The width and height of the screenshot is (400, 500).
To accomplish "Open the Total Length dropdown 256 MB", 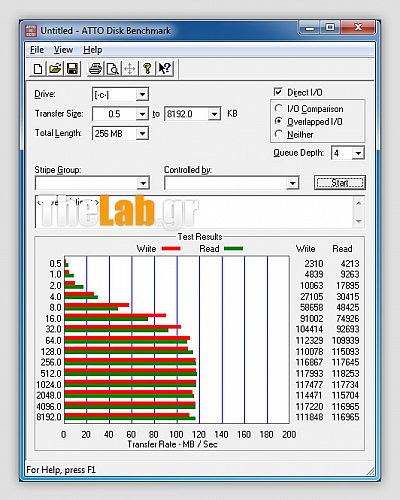I will tap(142, 134).
